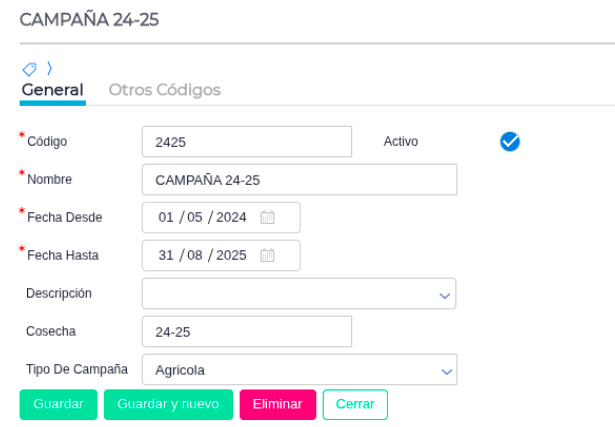Uncheck the Activo checkbox
615x427 pixels.
coord(510,141)
